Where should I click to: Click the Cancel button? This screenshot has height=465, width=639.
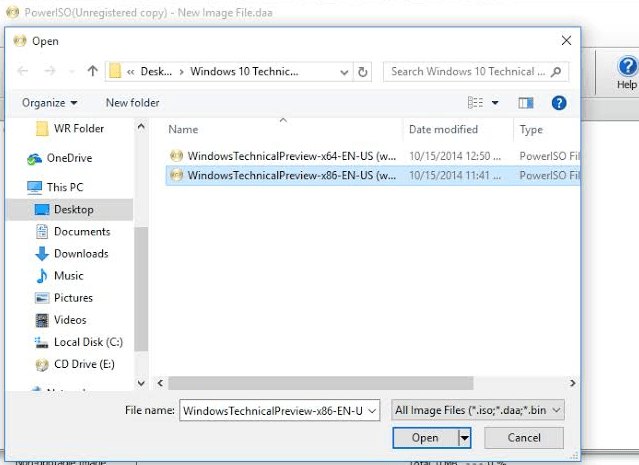[524, 438]
